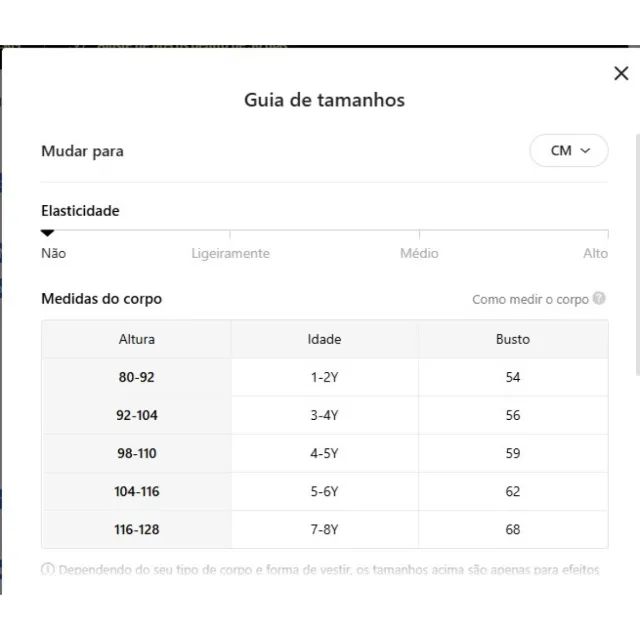Click the Alto elasticity label
640x640 pixels.
[x=595, y=254]
